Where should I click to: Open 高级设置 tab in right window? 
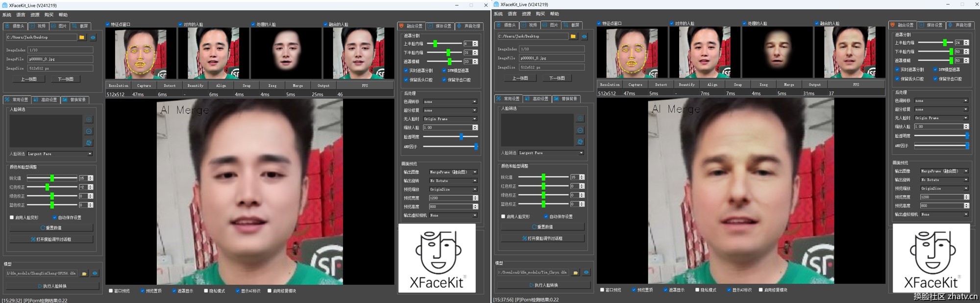(537, 99)
